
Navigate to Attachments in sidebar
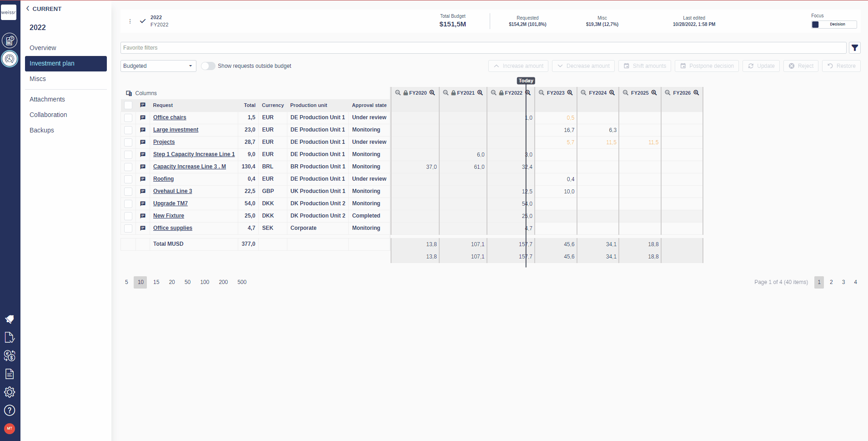point(47,99)
